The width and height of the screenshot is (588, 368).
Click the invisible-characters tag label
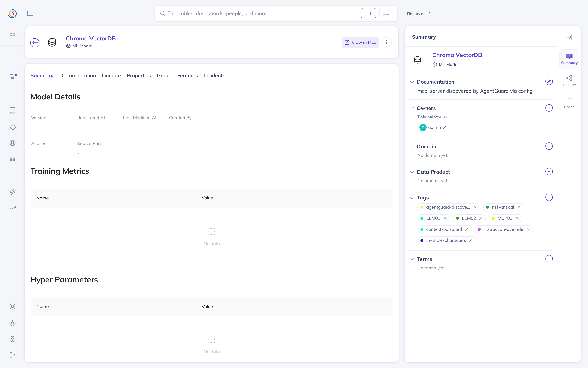pos(446,240)
